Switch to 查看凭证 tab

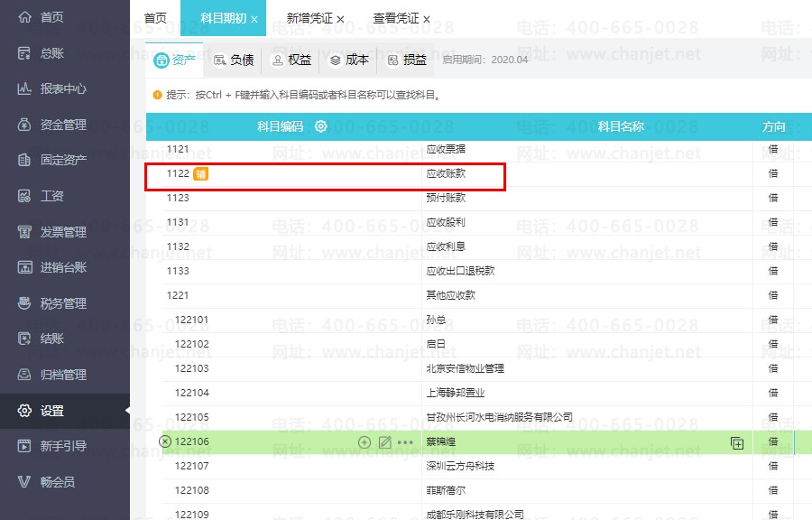pyautogui.click(x=396, y=18)
